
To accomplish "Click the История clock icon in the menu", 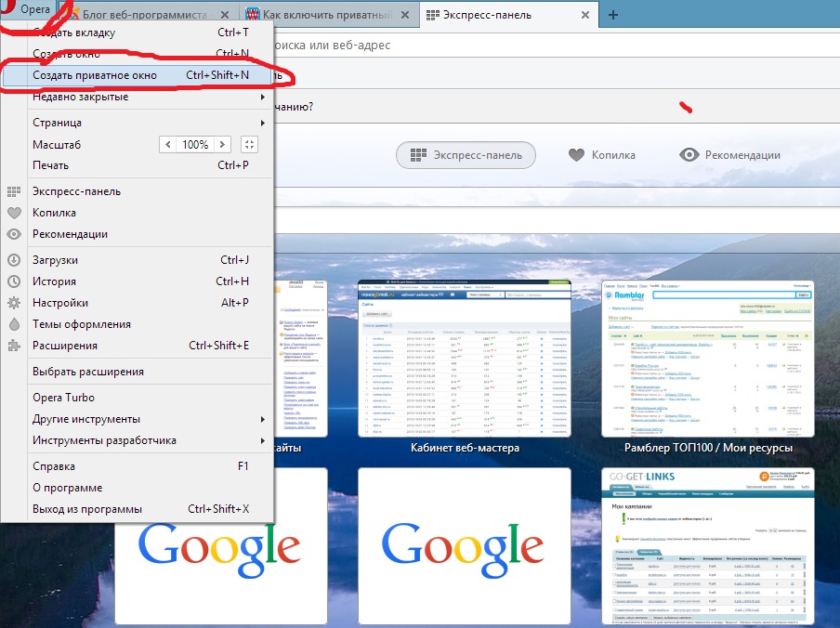I will click(x=14, y=281).
